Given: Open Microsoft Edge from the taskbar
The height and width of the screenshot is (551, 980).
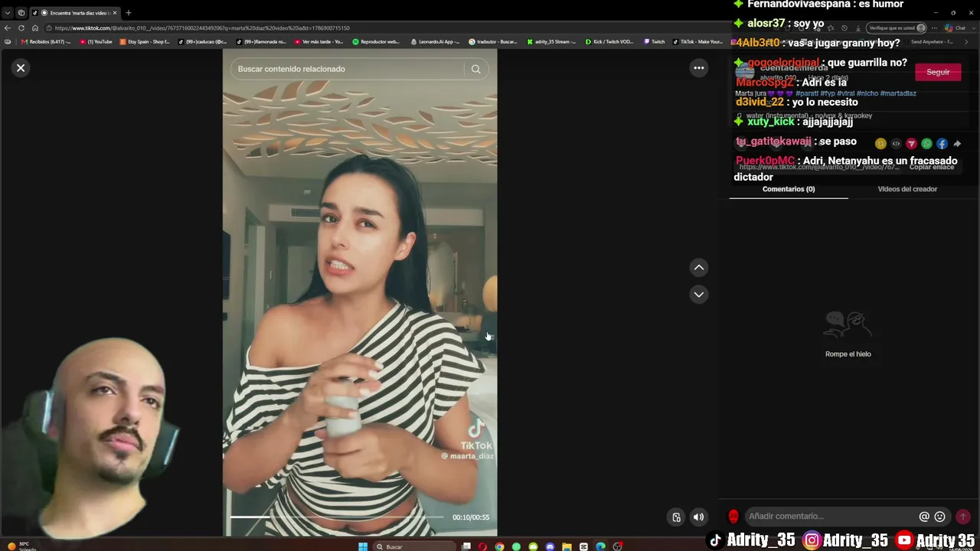Looking at the screenshot, I should (x=600, y=546).
